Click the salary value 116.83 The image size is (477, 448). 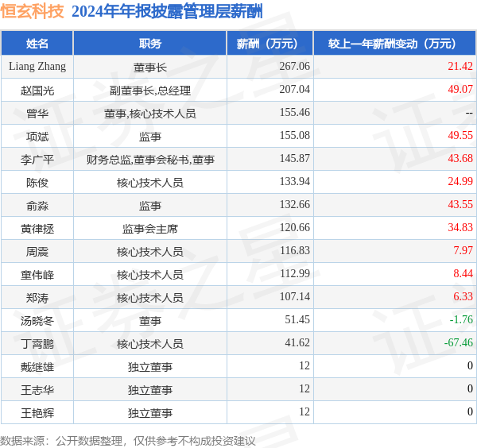pyautogui.click(x=295, y=250)
